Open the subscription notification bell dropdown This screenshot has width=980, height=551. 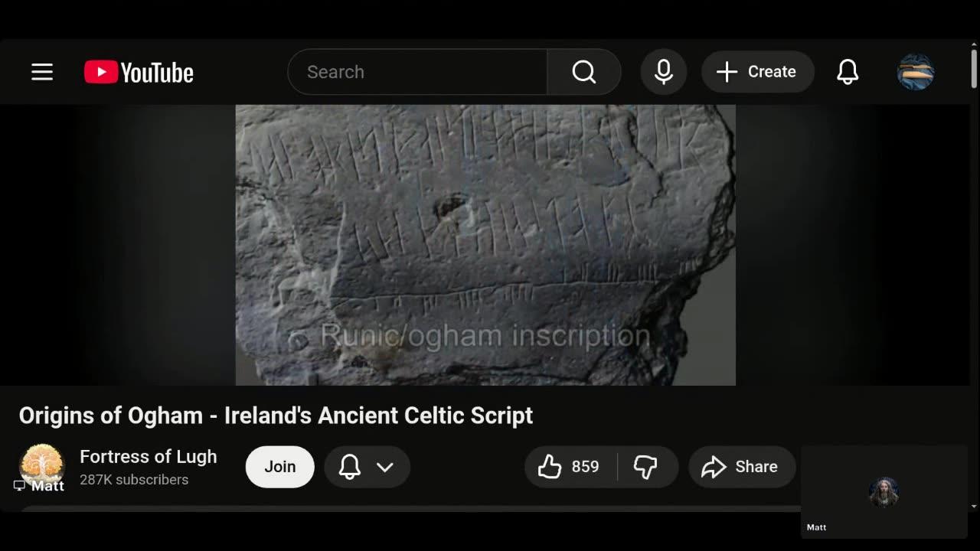[367, 467]
